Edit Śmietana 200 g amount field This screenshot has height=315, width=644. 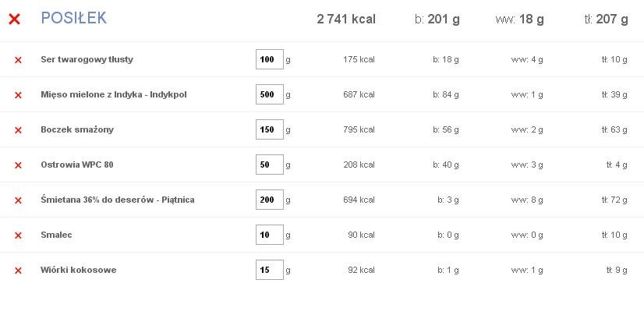click(x=270, y=200)
